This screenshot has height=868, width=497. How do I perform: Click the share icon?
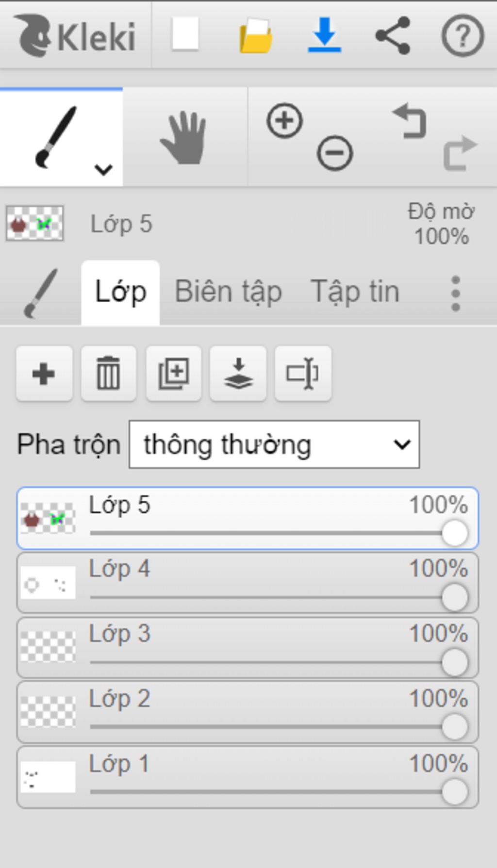393,35
